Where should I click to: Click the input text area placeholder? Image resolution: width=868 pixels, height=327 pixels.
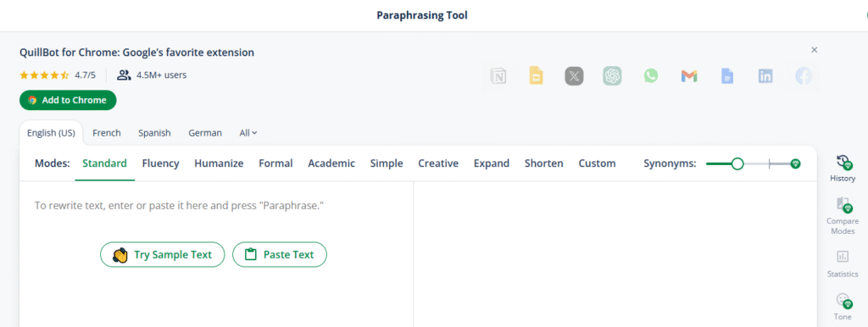pyautogui.click(x=179, y=205)
